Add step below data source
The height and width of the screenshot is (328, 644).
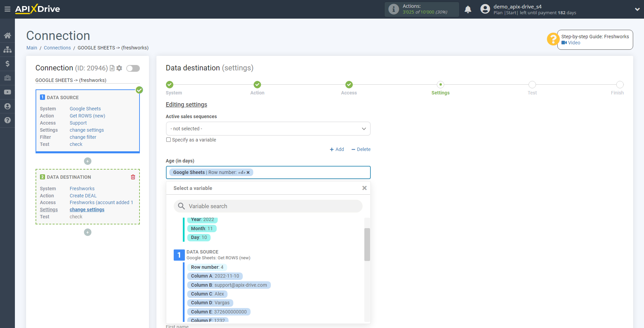pyautogui.click(x=88, y=161)
